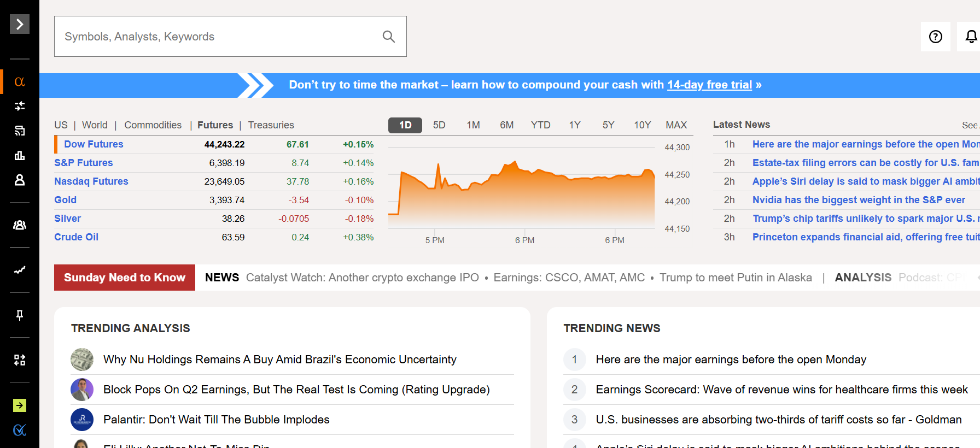Switch to the Treasuries tab
The image size is (980, 448).
click(271, 125)
